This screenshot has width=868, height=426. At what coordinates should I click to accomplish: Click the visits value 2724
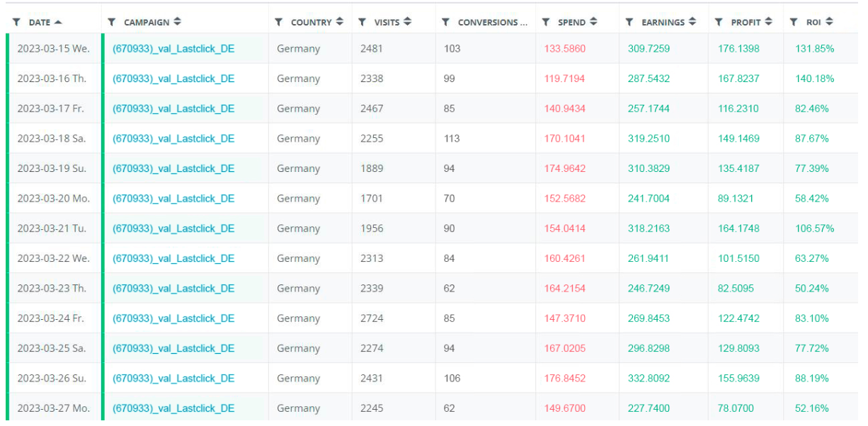[372, 318]
